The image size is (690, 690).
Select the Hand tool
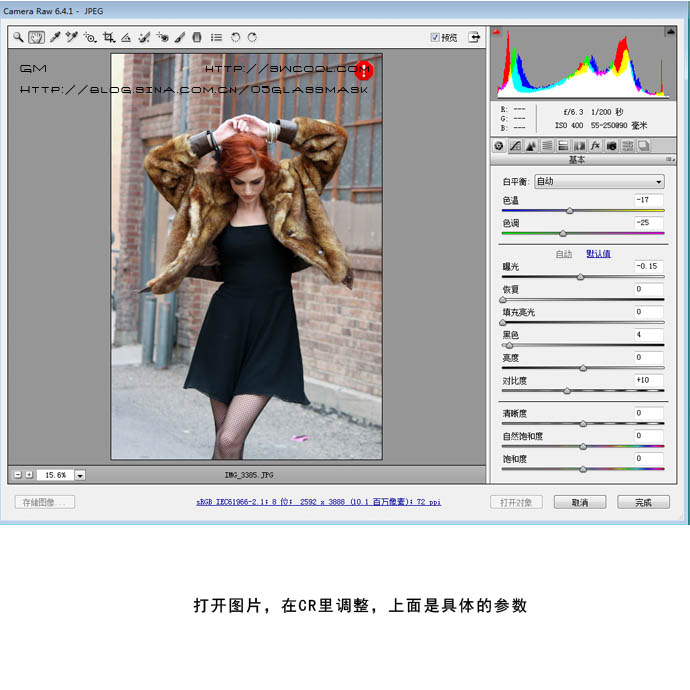(36, 37)
